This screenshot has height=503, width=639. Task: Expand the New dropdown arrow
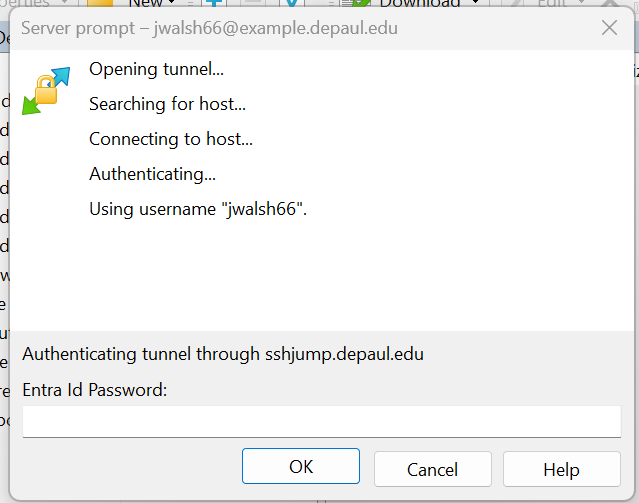pyautogui.click(x=172, y=4)
